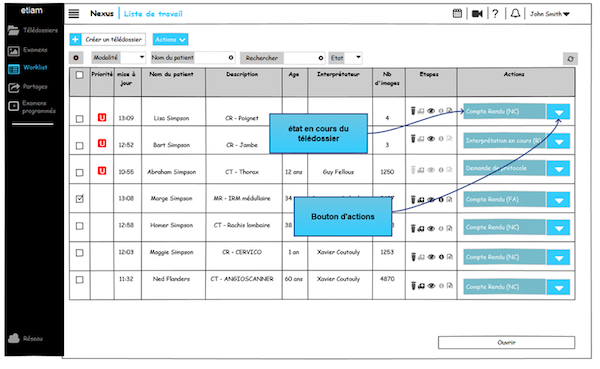Click report document icon in Maggie Simpson row
This screenshot has height=369, width=600.
coord(449,257)
